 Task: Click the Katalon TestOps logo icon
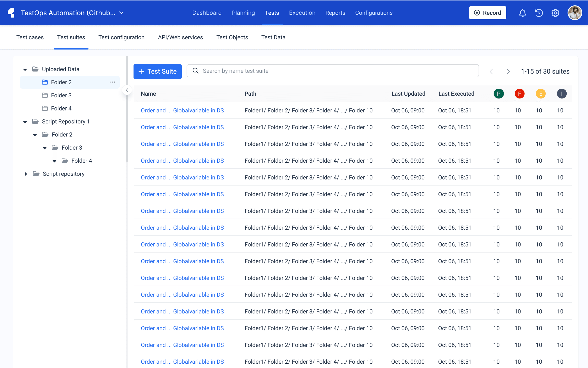11,13
